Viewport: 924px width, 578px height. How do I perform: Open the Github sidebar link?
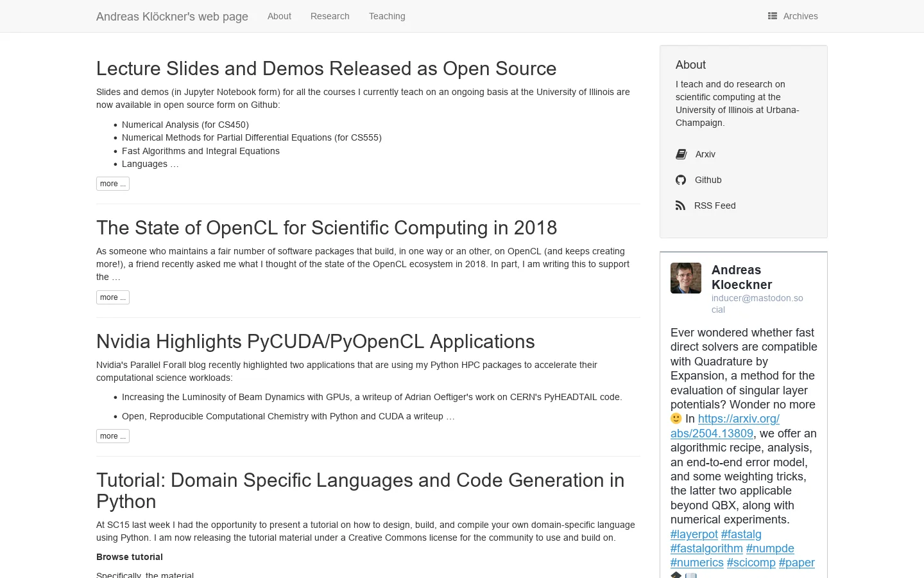pyautogui.click(x=708, y=180)
